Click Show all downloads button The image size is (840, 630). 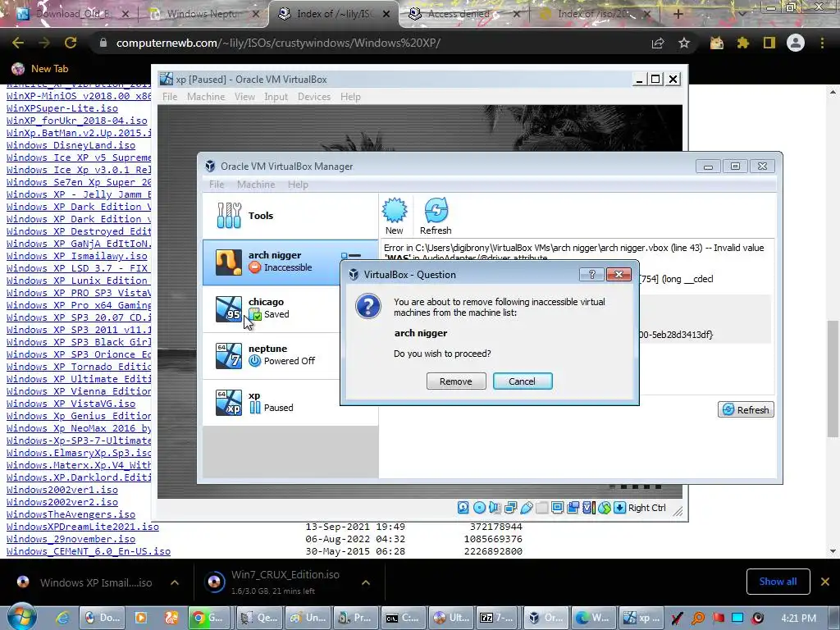[x=778, y=582]
